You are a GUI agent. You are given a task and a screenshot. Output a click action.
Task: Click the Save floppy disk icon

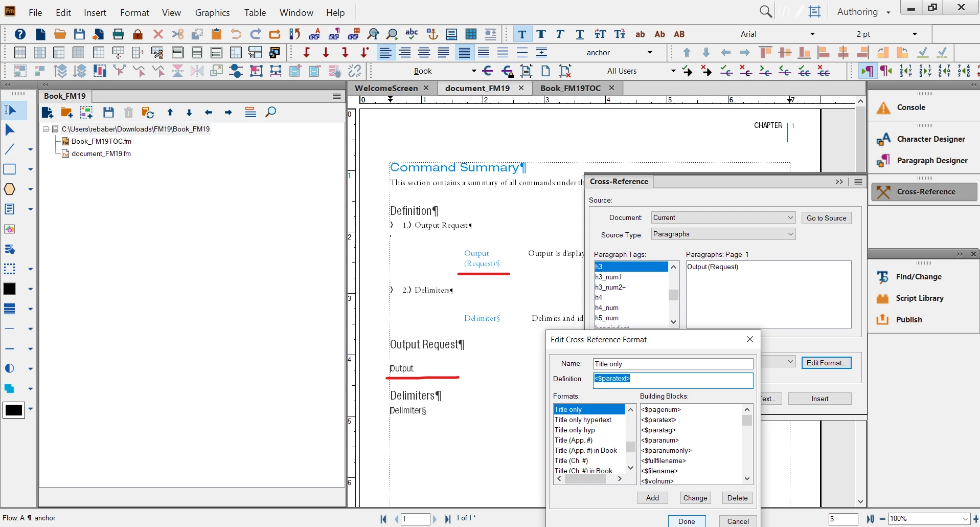pyautogui.click(x=79, y=34)
